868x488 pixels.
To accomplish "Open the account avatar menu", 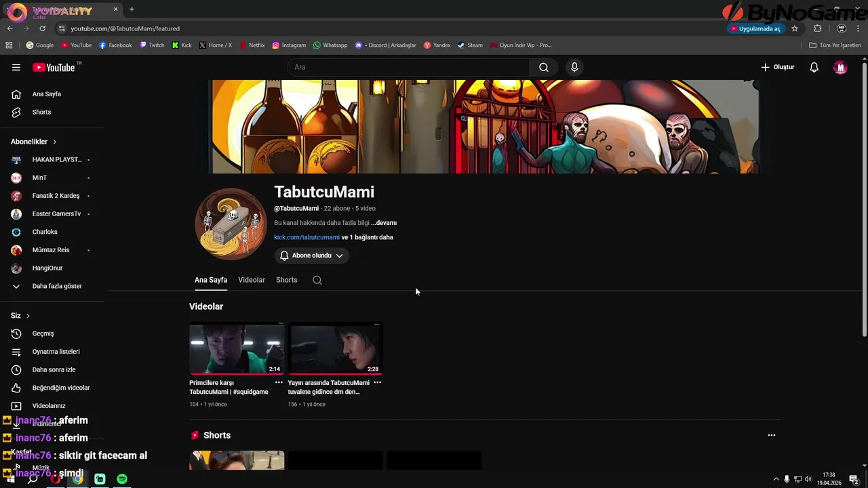I will click(840, 67).
